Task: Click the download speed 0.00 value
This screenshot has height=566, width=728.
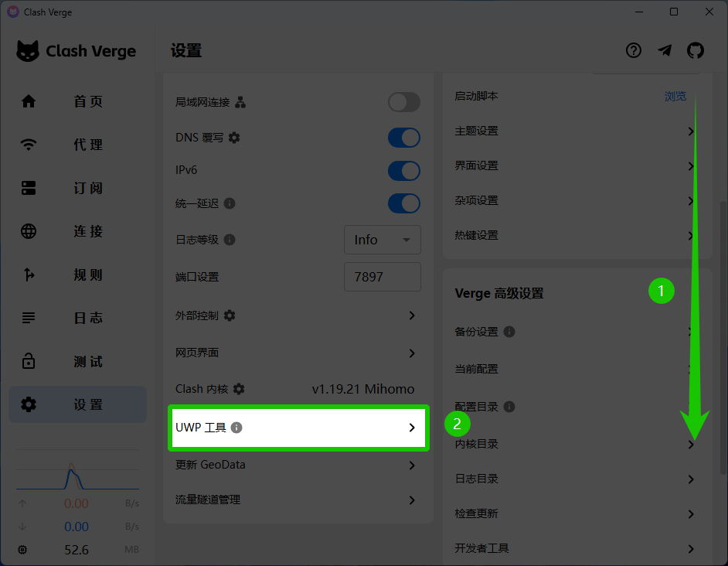Action: tap(77, 527)
